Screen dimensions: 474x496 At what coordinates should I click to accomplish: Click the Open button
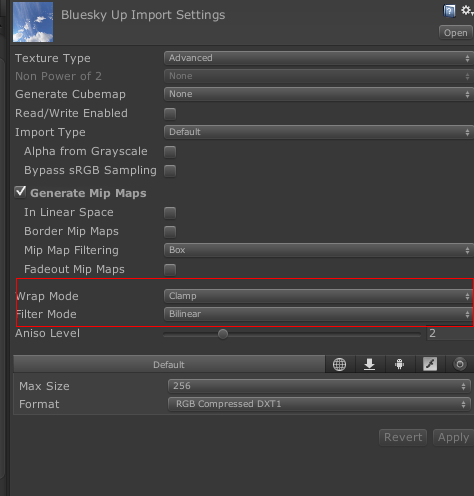tap(455, 33)
